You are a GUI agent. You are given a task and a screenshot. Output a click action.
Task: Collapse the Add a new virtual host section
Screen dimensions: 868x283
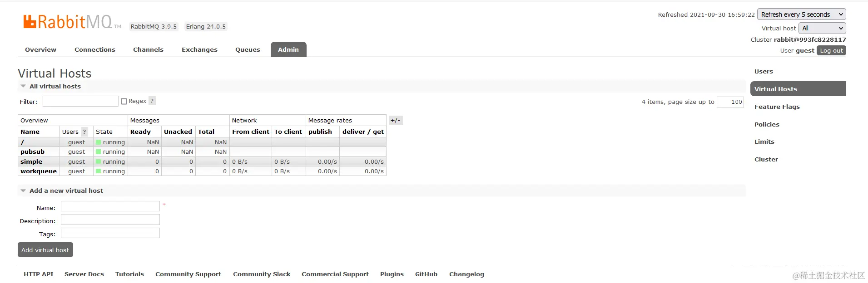tap(62, 190)
